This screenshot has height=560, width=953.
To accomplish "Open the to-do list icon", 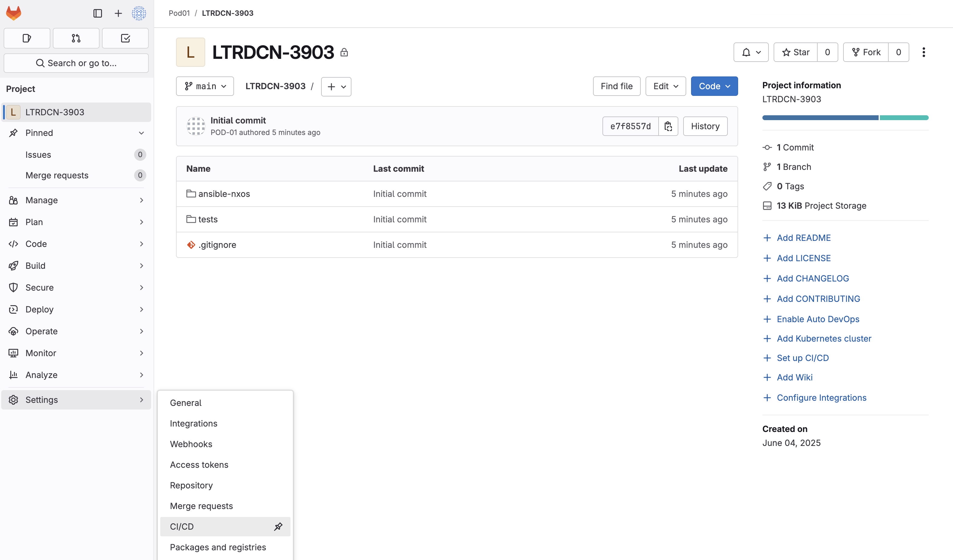I will 125,38.
